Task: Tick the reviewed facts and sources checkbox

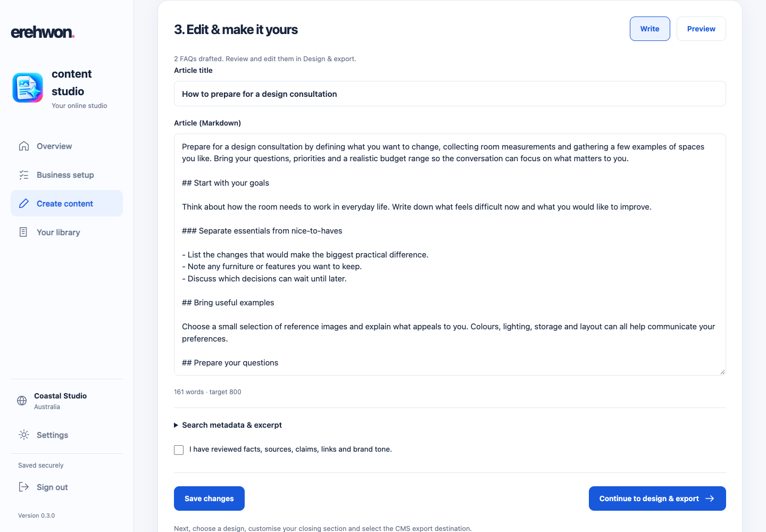Action: pos(179,450)
